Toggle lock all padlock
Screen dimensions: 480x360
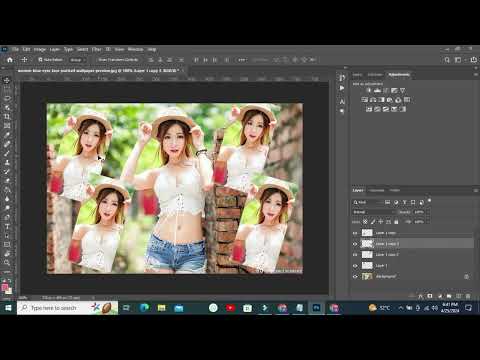click(x=396, y=222)
